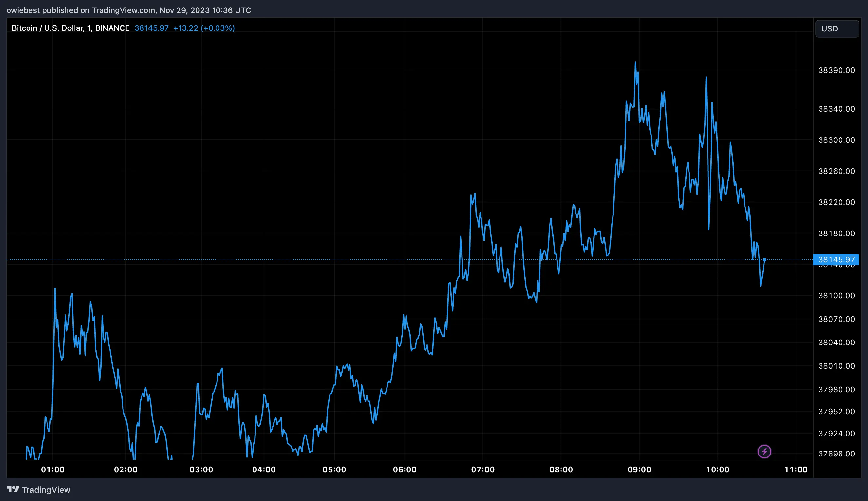The image size is (868, 501).
Task: Click the 38180.00 price scale value
Action: [x=839, y=233]
